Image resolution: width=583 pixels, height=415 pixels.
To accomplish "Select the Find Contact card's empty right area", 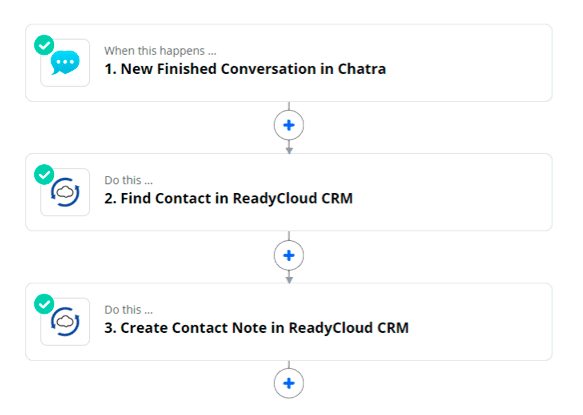I will [x=454, y=192].
